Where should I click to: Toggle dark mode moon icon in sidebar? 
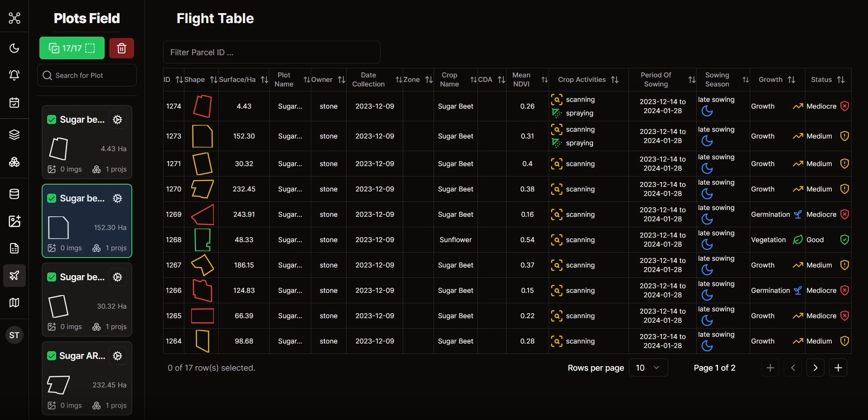[x=14, y=48]
